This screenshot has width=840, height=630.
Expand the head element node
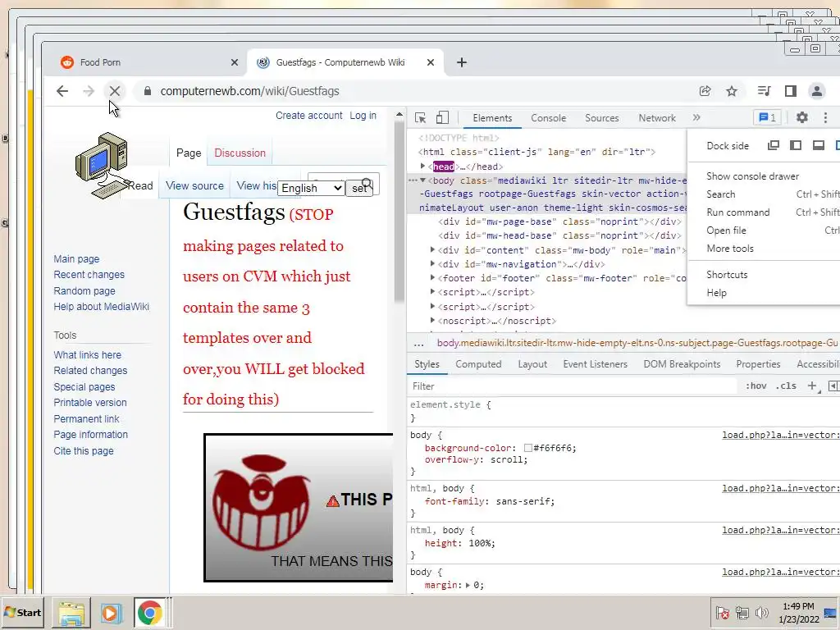(422, 166)
